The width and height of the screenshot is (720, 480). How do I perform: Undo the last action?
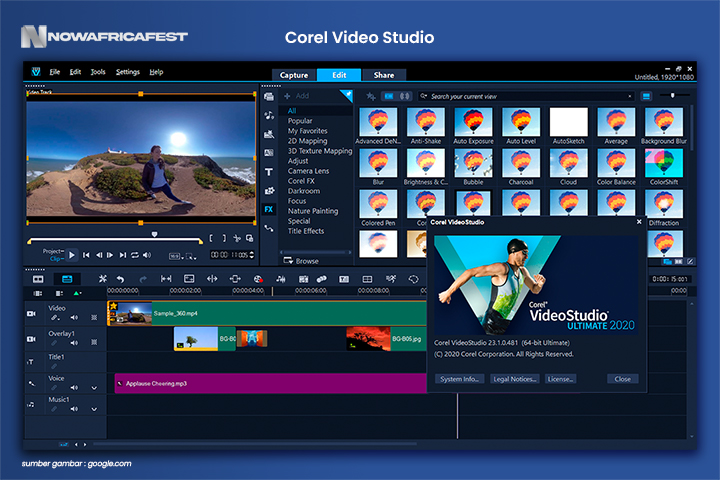(x=121, y=279)
